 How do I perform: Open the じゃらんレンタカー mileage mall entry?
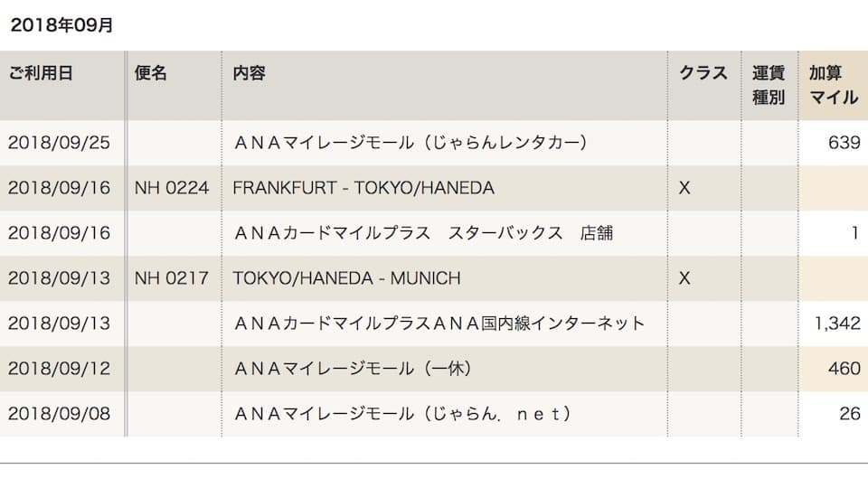(410, 143)
